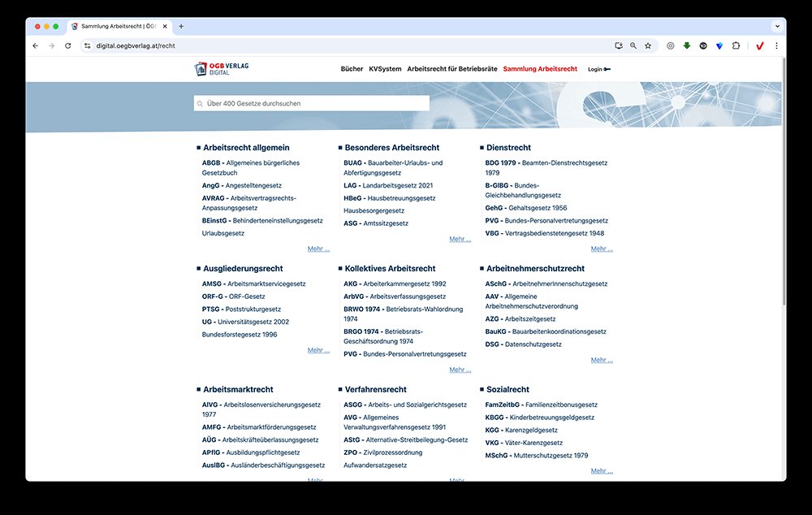Bookmark the page using the star icon
The image size is (812, 515).
(x=648, y=46)
